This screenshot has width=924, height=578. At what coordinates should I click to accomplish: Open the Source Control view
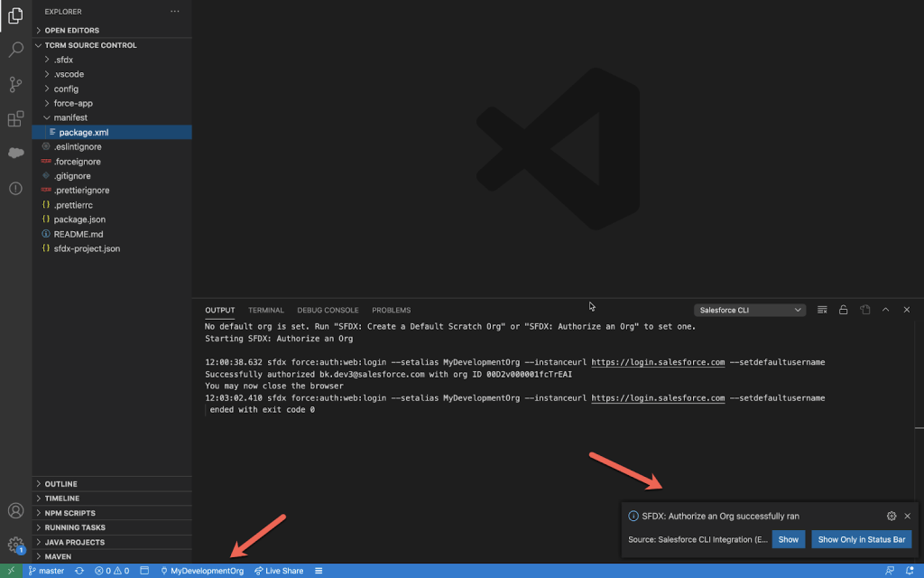click(15, 84)
